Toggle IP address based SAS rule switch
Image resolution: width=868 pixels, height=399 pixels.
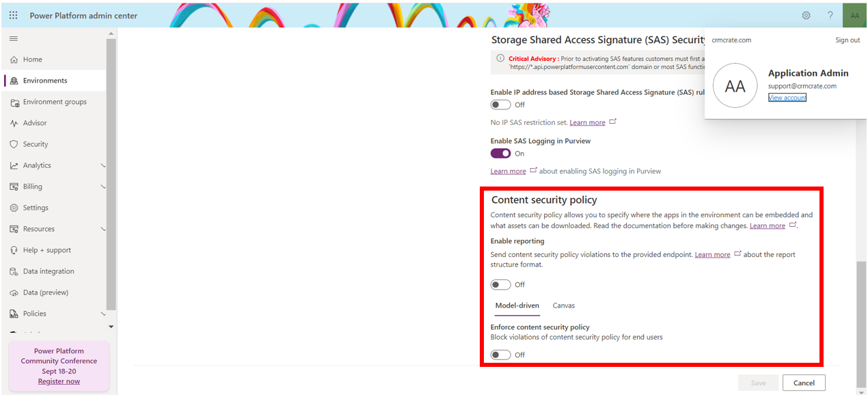(x=501, y=105)
